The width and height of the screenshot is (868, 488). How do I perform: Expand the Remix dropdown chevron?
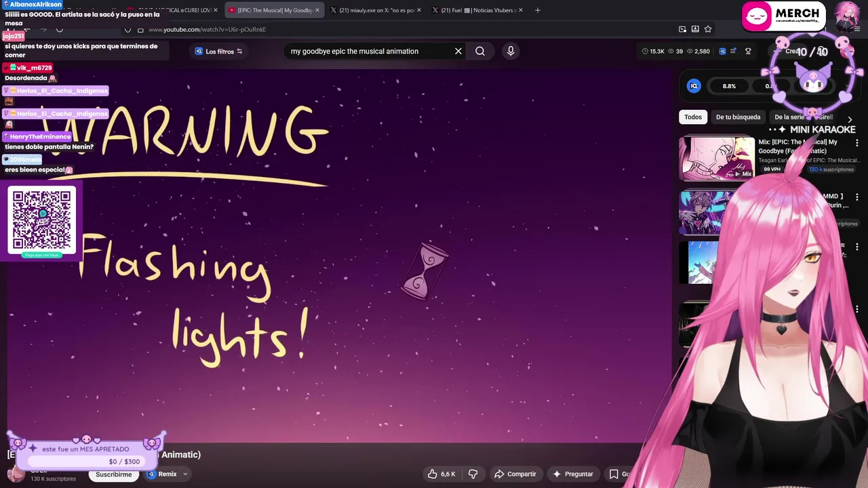(x=185, y=474)
